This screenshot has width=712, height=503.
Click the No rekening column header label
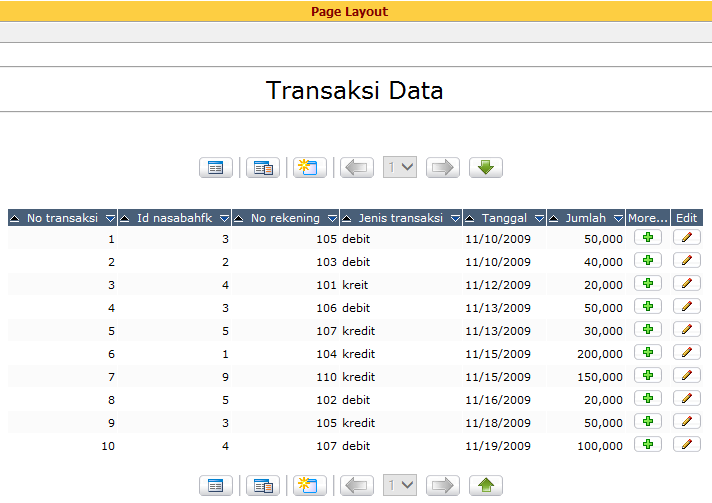point(285,218)
